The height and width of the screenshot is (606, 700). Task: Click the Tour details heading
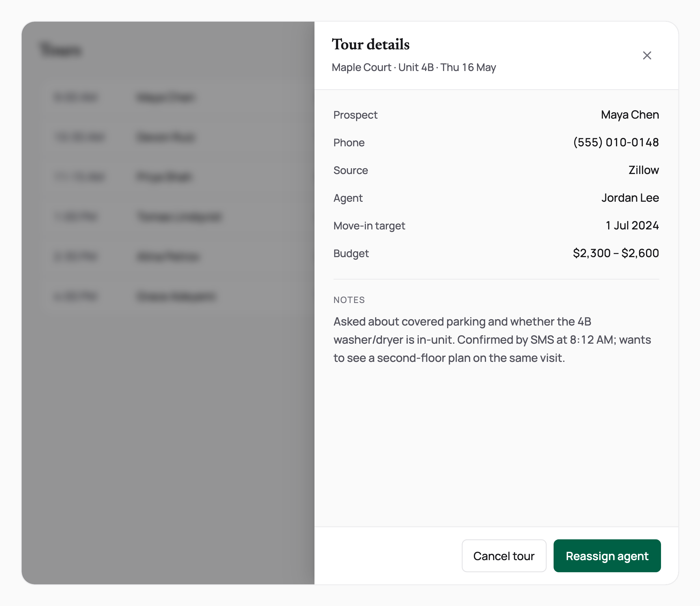point(371,44)
